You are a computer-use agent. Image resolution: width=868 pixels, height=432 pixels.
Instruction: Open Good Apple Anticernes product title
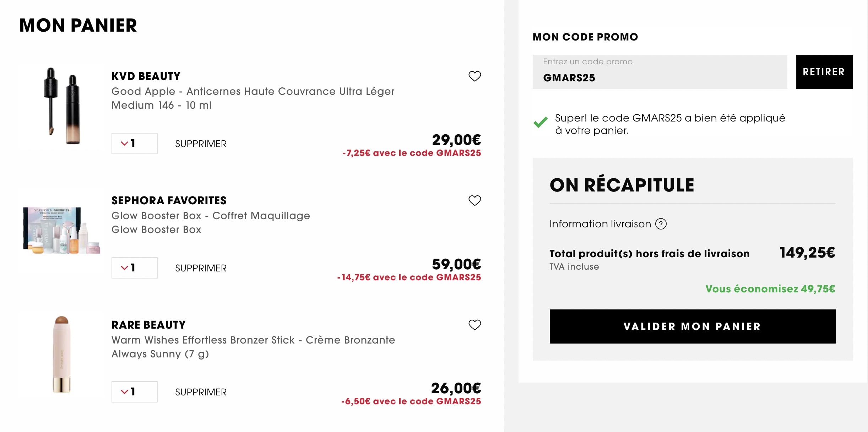pyautogui.click(x=253, y=91)
